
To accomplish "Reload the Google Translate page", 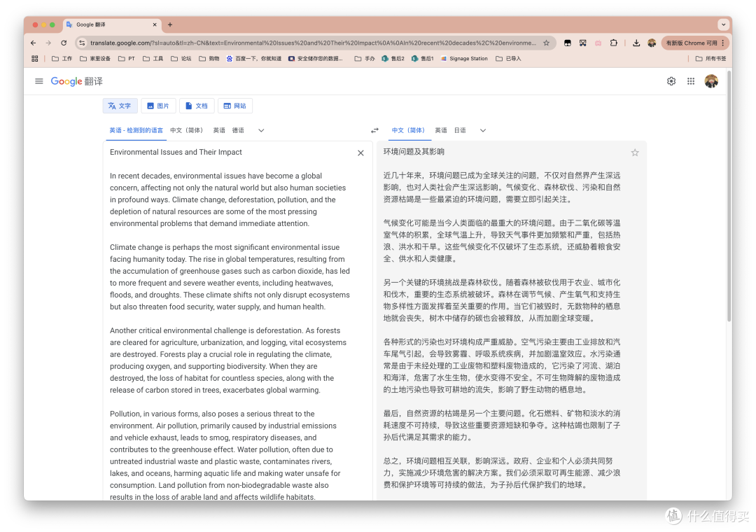I will [64, 43].
